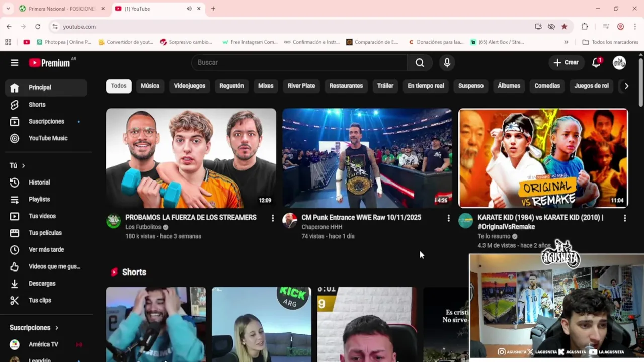Open KARATE KID (1984) vs KARATE KID title
Viewport: 644px width, 362px height.
[540, 222]
